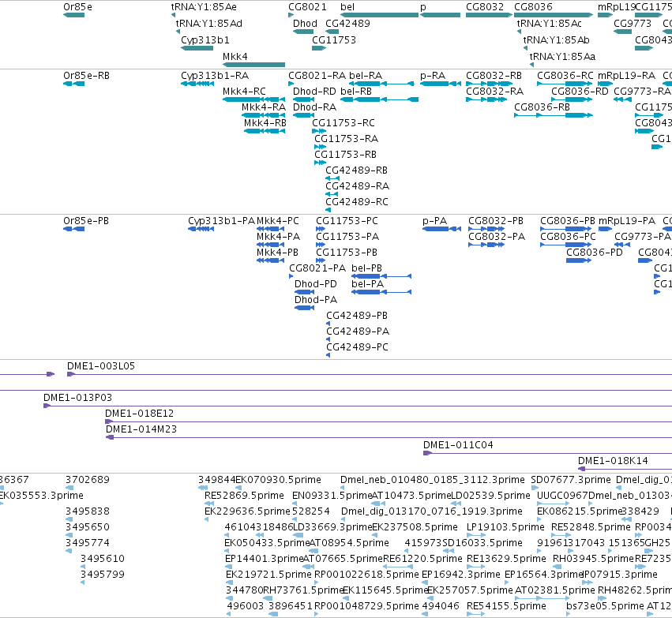The image size is (672, 618).
Task: Select the Mkk4-PC protein label
Action: coord(278,221)
